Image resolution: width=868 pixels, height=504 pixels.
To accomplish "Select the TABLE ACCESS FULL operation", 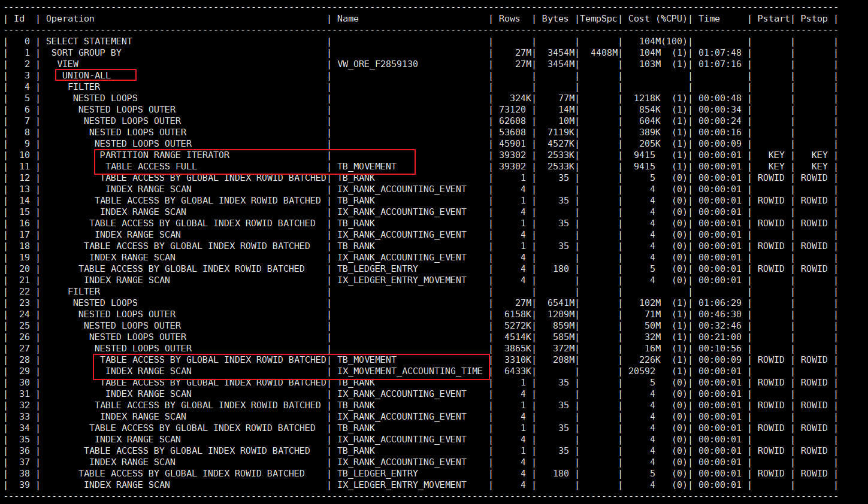I will point(151,166).
